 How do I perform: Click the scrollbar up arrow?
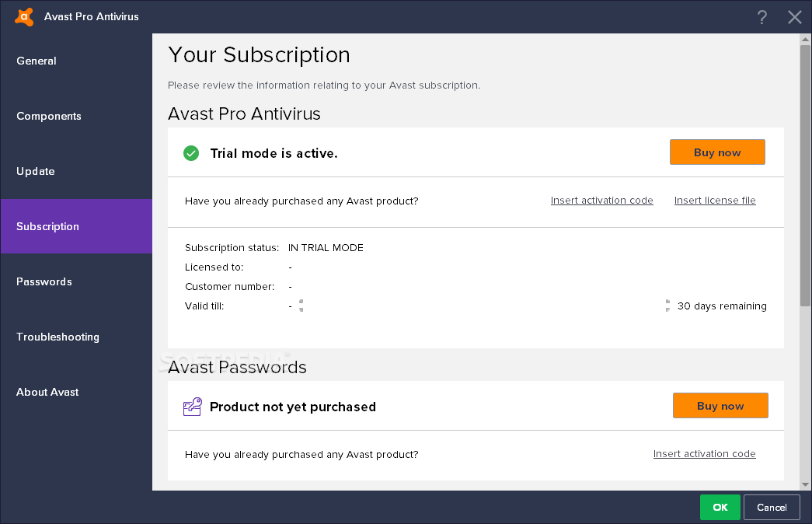[805, 40]
